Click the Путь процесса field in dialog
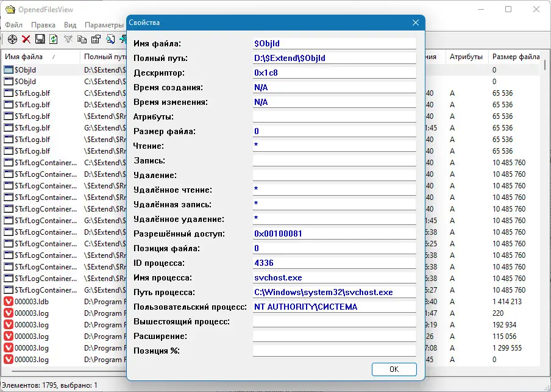 pyautogui.click(x=334, y=292)
